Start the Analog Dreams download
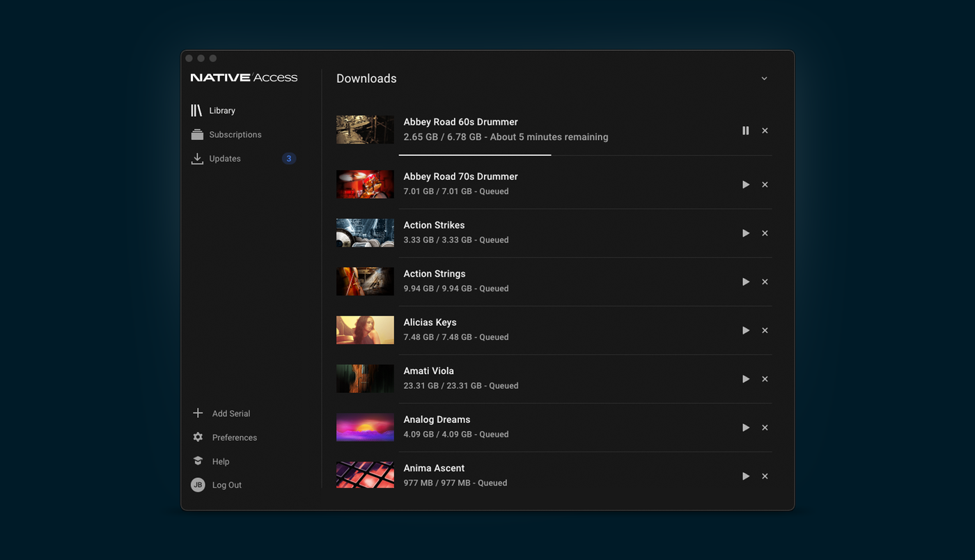Image resolution: width=975 pixels, height=560 pixels. tap(746, 428)
